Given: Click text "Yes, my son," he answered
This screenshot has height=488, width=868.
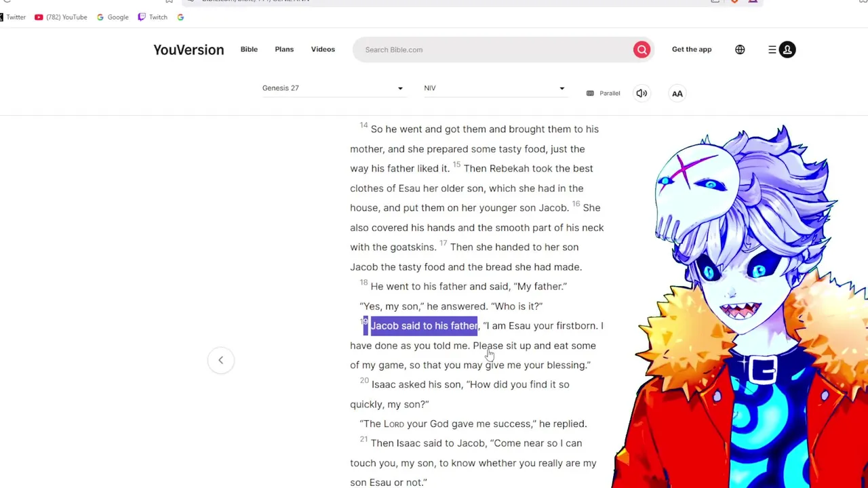Looking at the screenshot, I should pos(424,306).
